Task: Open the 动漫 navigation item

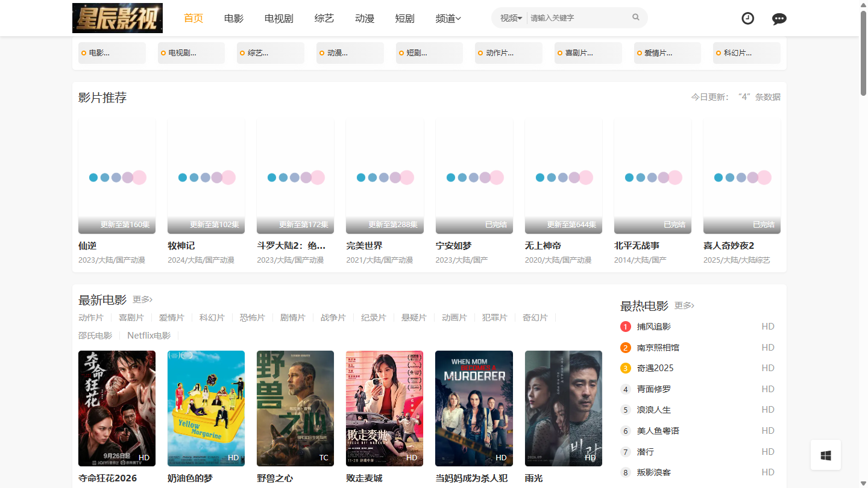Action: click(365, 18)
